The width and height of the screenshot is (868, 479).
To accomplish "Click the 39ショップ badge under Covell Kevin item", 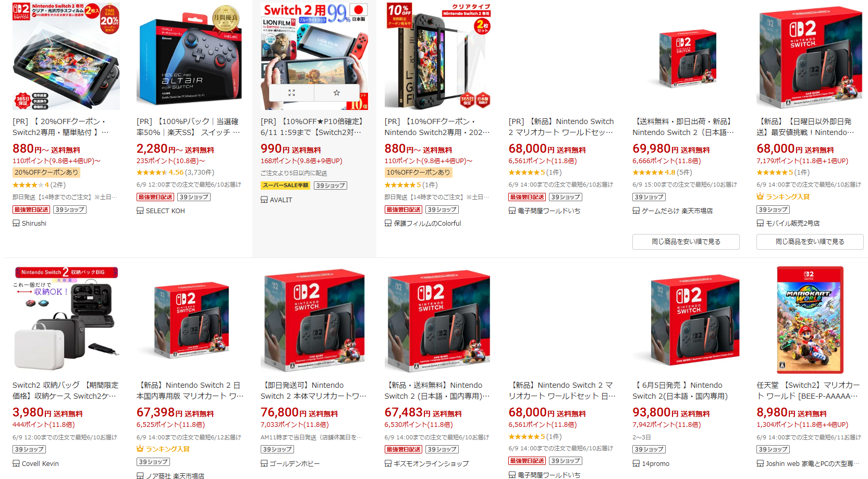I will click(29, 449).
